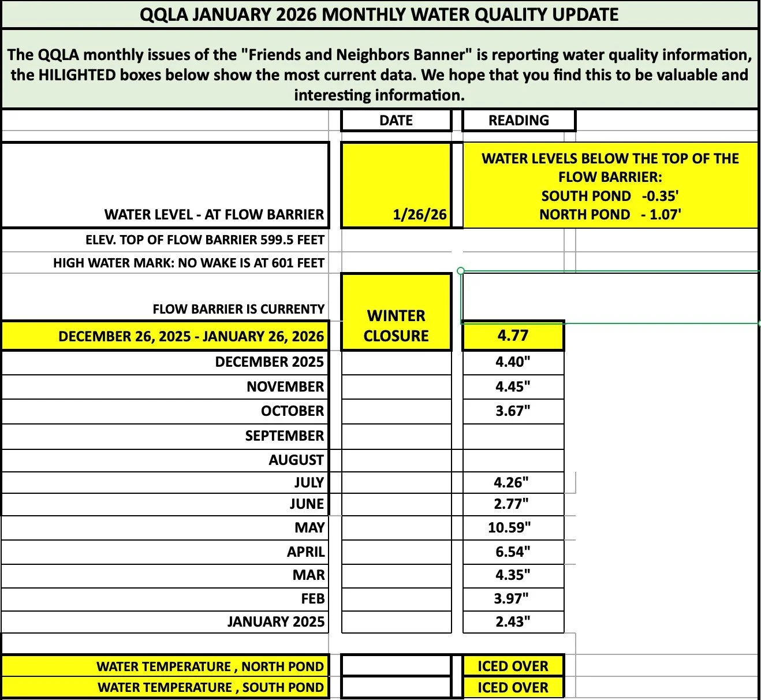
Task: Click 'WATER TEMPERATURE , SOUTH POND' label
Action: click(211, 688)
